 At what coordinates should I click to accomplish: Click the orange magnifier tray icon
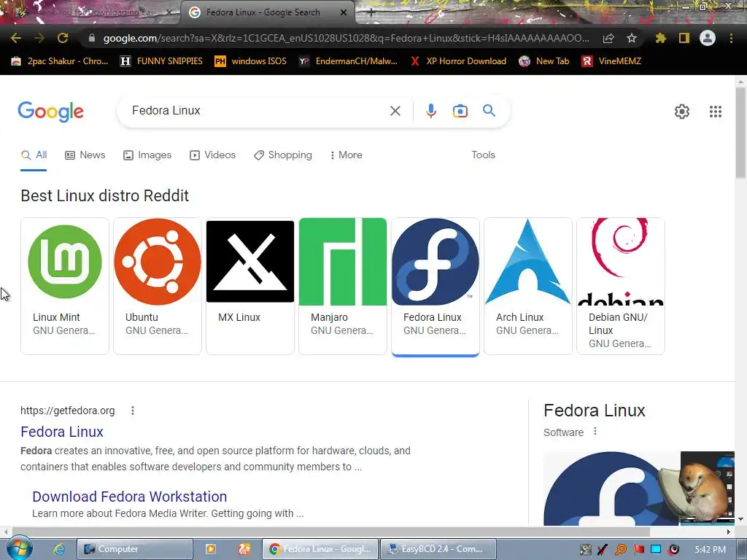tap(621, 550)
